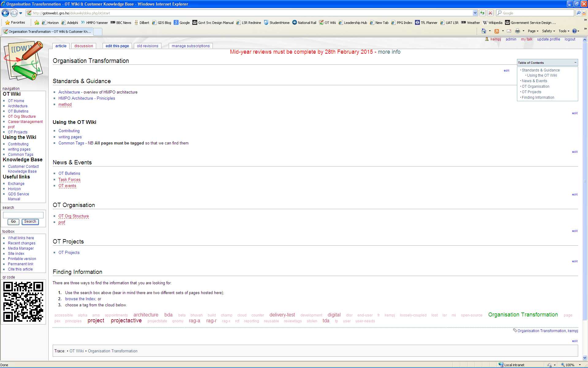Image resolution: width=588 pixels, height=368 pixels.
Task: Open the search provider dropdown arrow
Action: [584, 13]
